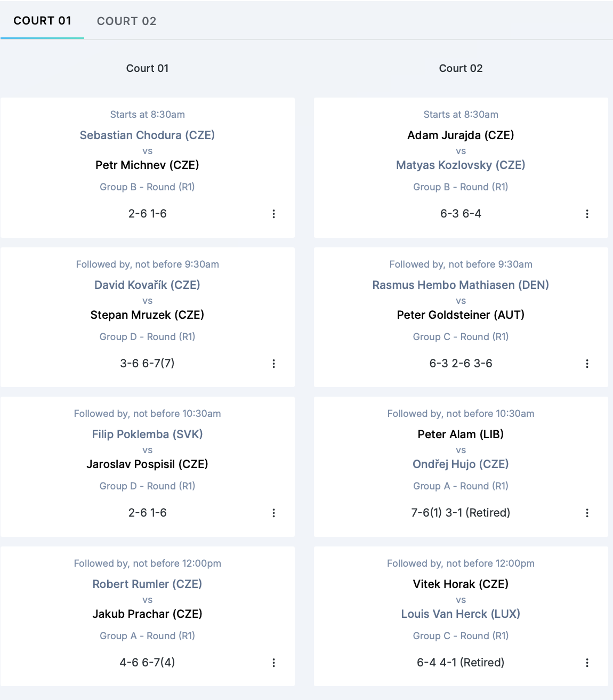Open Ondřej Hujo (CZE) player page
Viewport: 613px width, 700px height.
pyautogui.click(x=461, y=464)
